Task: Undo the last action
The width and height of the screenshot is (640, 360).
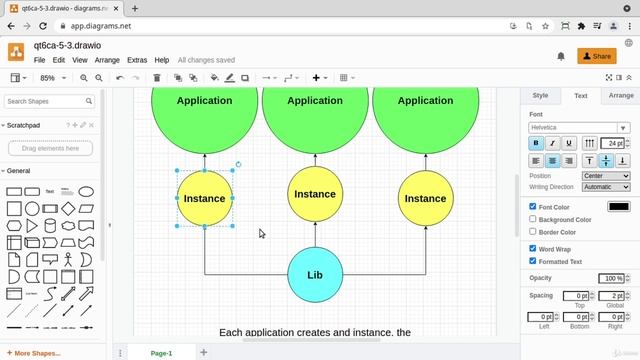Action: tap(120, 78)
